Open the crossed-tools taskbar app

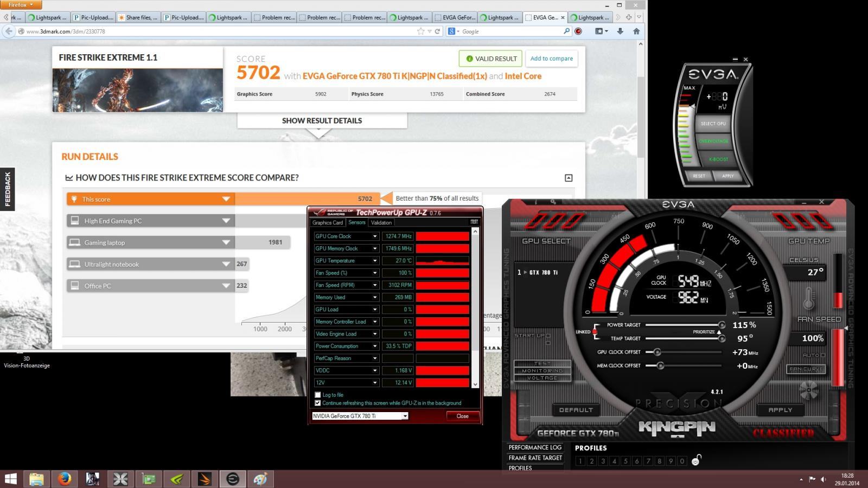[x=120, y=479]
